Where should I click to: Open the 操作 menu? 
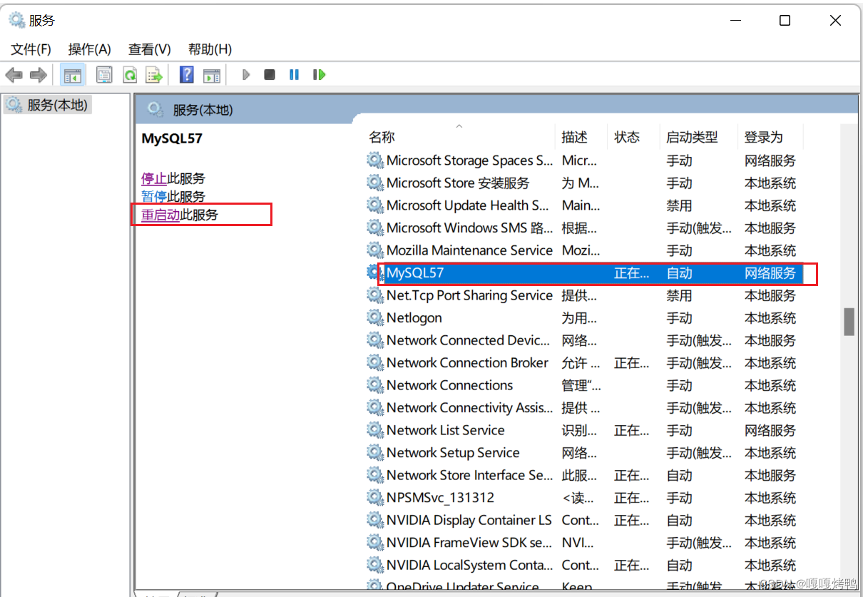[89, 49]
